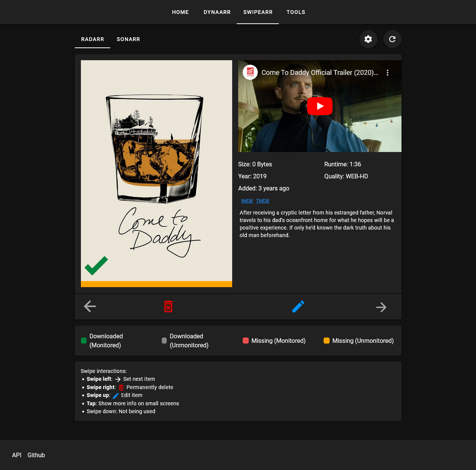
Task: Click the pencil icon beside Swipe up
Action: (116, 395)
